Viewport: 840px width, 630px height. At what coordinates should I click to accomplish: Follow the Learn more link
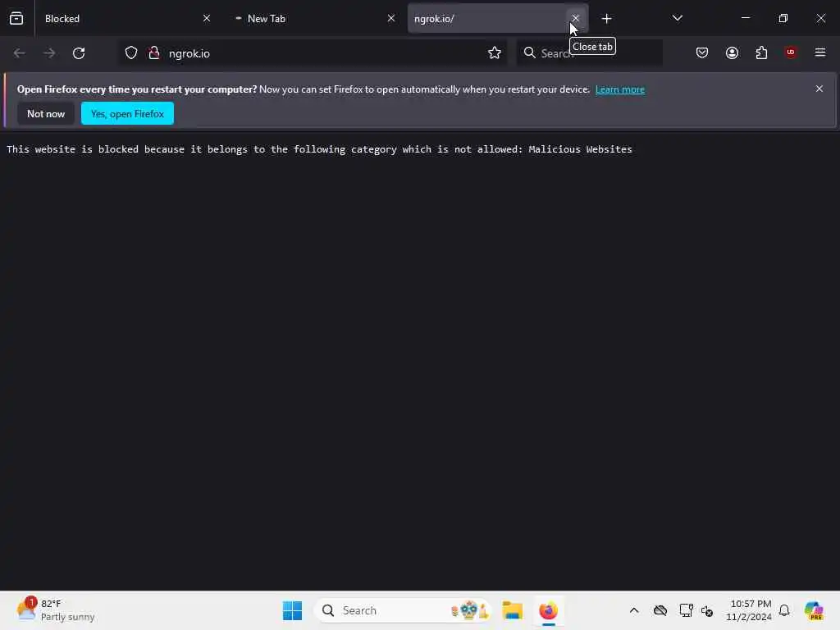pos(620,89)
